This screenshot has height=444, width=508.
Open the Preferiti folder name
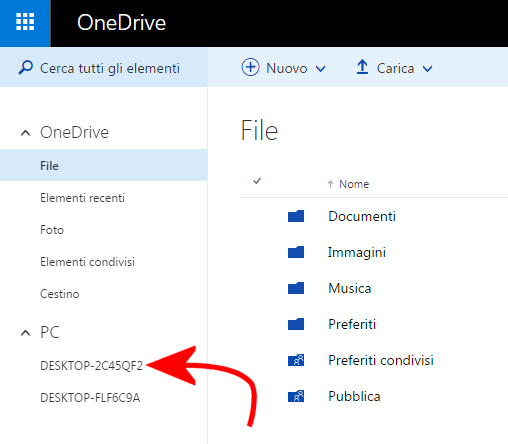[352, 324]
